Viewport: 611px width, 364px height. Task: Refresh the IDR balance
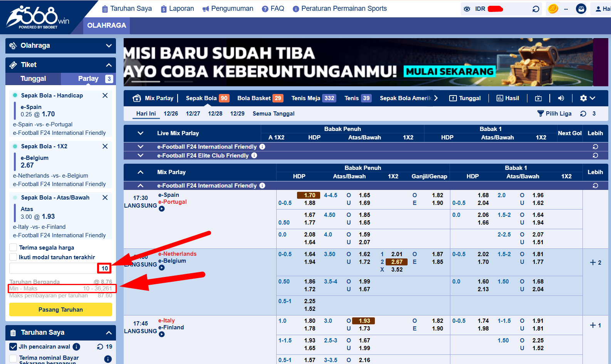(535, 9)
